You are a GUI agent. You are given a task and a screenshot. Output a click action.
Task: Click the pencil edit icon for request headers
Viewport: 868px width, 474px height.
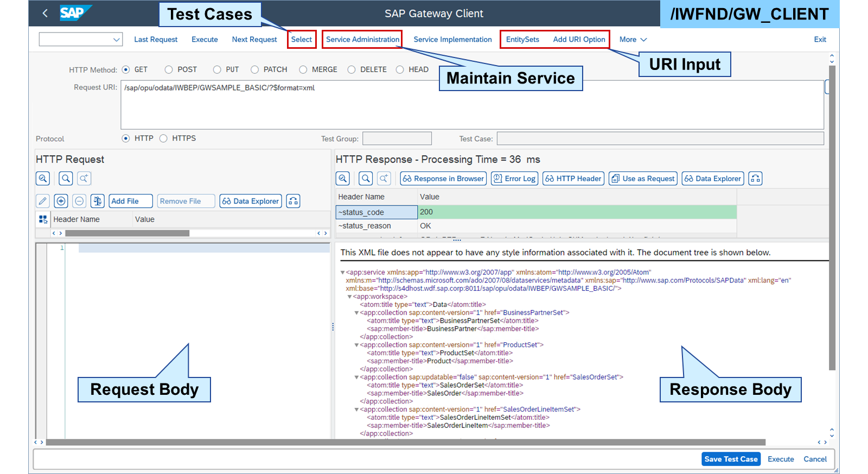point(43,201)
